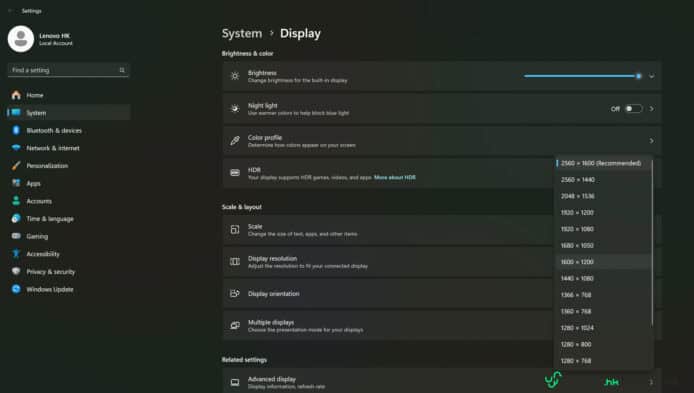
Task: Click the Color profile pen icon
Action: [235, 141]
